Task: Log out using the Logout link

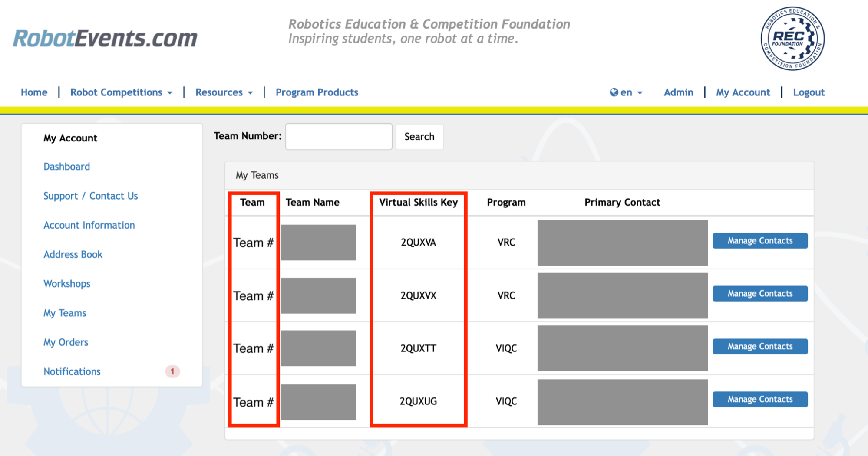Action: click(x=809, y=92)
